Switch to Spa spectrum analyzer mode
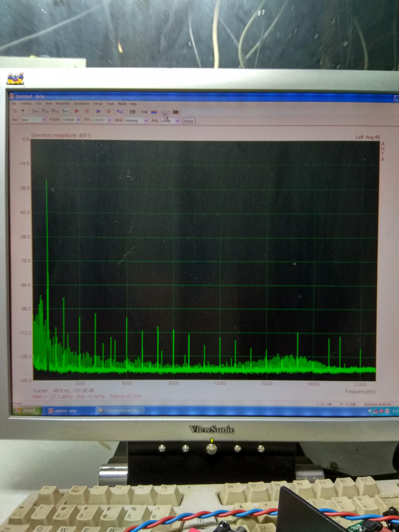Viewport: 399px width, 532px height. [x=65, y=111]
